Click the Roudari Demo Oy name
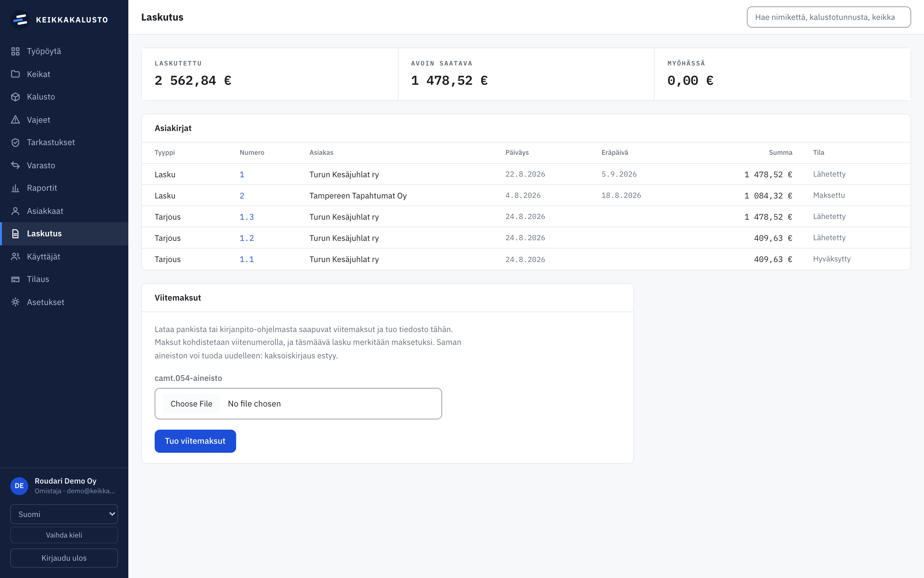Viewport: 924px width, 578px height. coord(66,481)
